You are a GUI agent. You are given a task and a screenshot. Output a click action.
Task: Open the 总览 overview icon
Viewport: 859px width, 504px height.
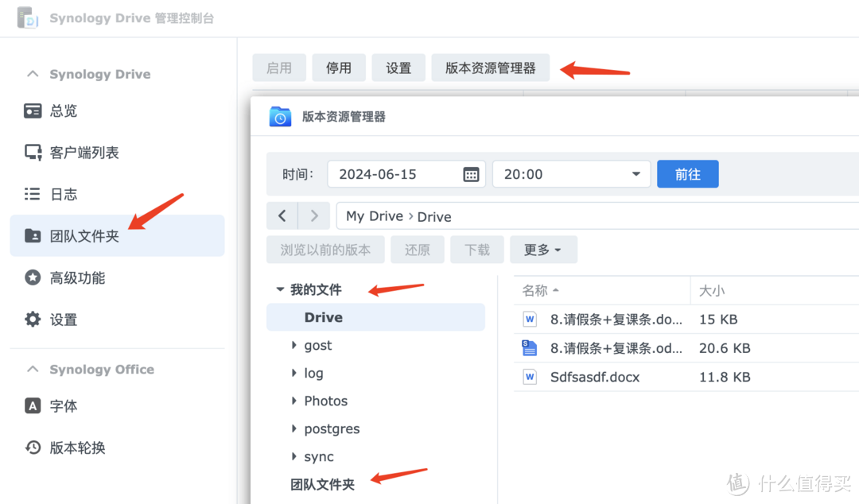pyautogui.click(x=33, y=110)
